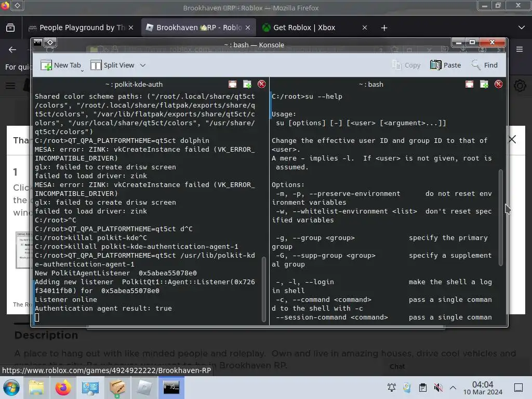
Task: Open the start menu launcher
Action: click(11, 388)
